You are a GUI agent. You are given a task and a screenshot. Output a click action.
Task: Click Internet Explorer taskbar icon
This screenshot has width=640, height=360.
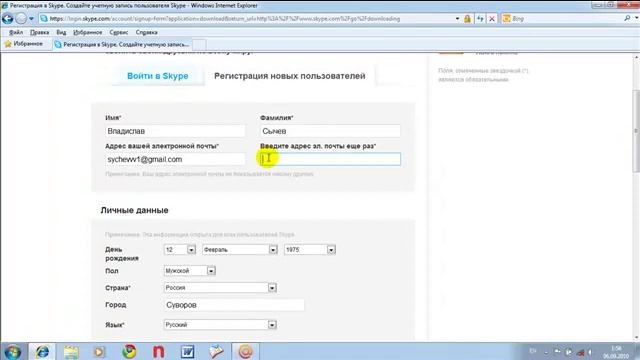[42, 351]
